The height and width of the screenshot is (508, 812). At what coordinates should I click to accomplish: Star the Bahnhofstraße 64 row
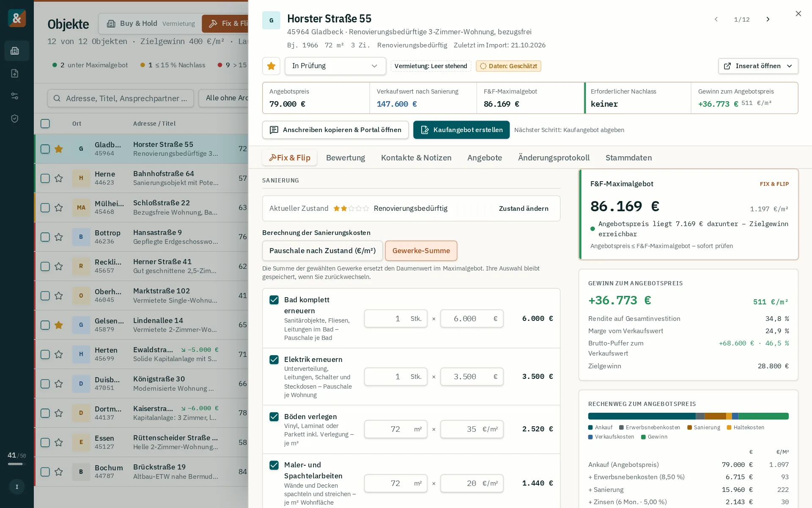(59, 178)
